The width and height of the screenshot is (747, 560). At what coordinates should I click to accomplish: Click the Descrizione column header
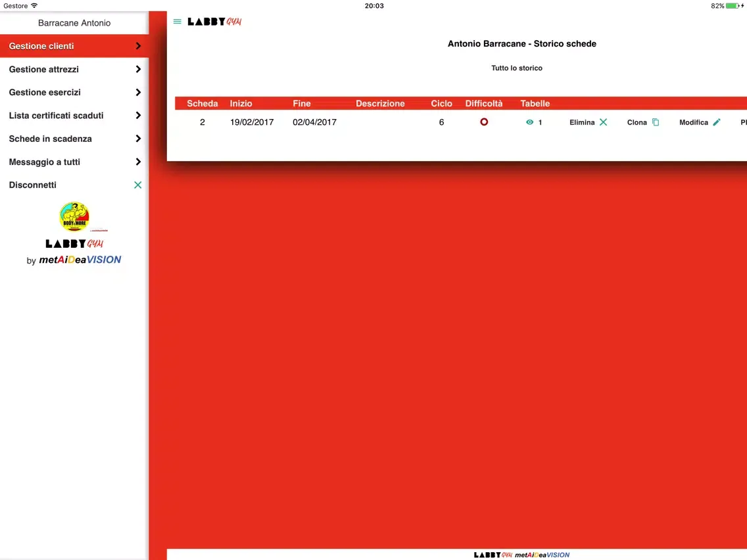[380, 103]
